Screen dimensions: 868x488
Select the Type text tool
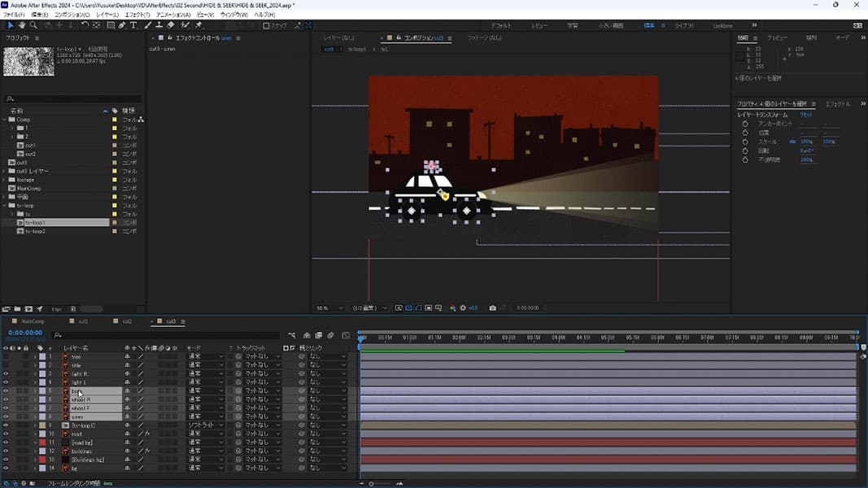tap(133, 25)
